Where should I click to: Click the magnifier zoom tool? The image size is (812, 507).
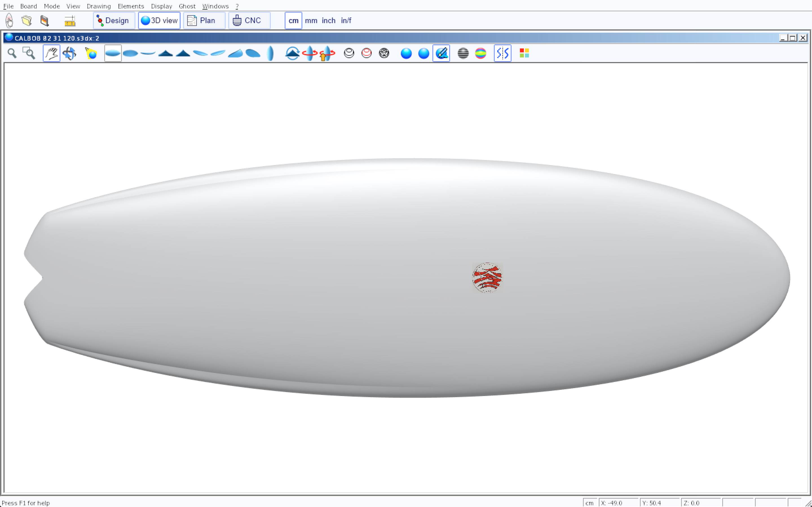click(x=12, y=53)
